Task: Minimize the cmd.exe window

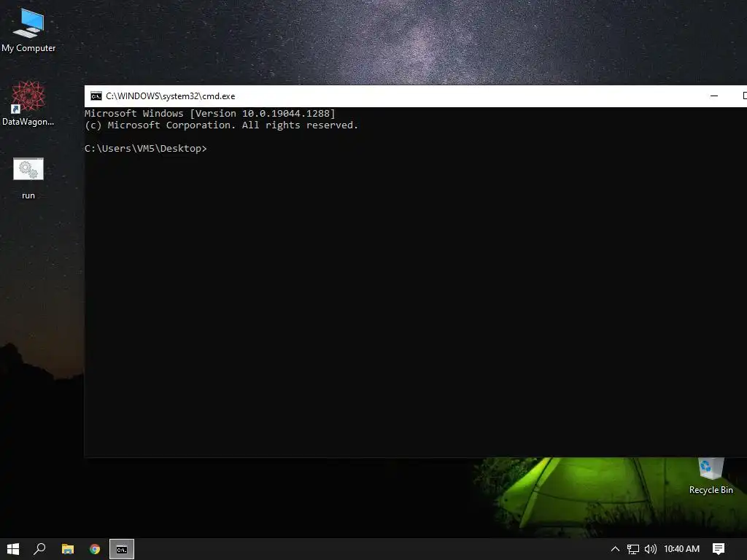Action: [x=714, y=96]
